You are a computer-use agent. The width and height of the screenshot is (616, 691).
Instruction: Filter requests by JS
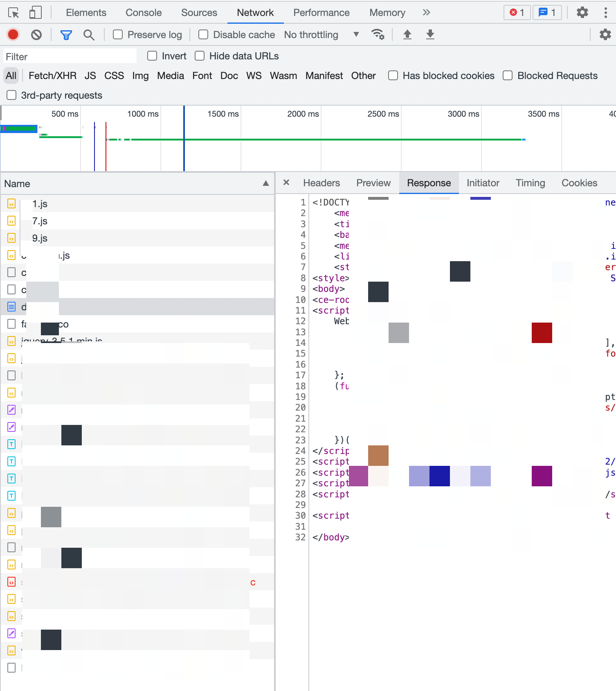click(90, 76)
